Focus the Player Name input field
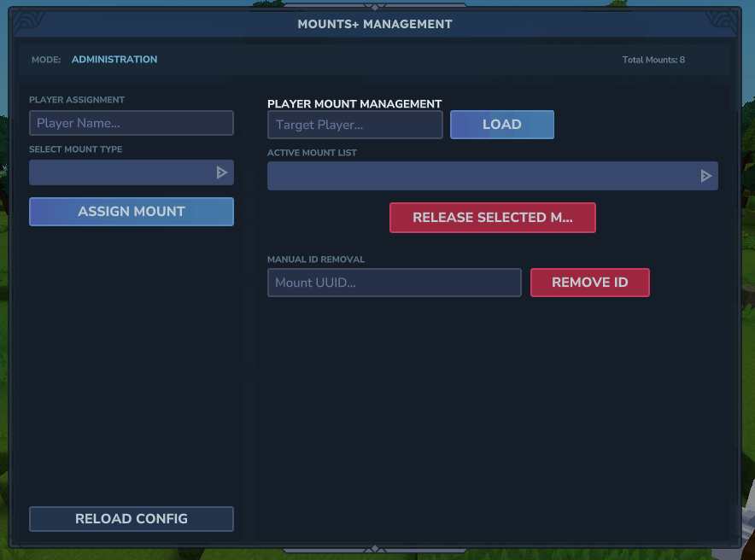Screen dimensions: 755x560 [131, 123]
